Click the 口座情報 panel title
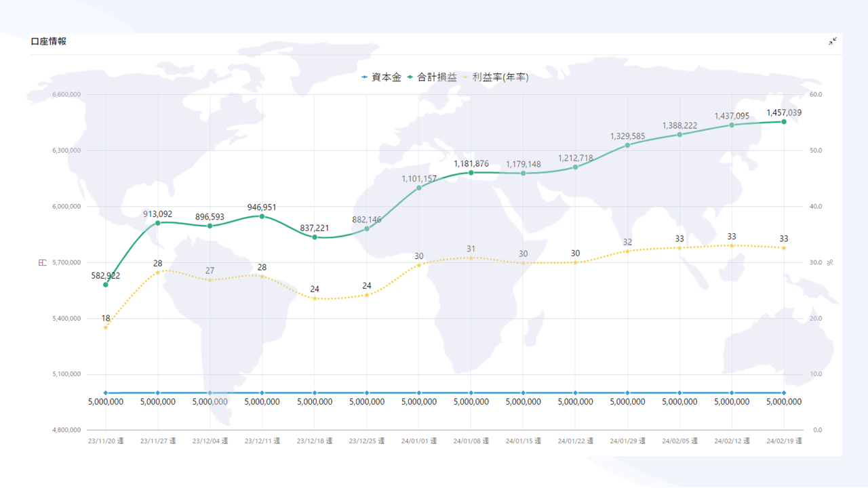The height and width of the screenshot is (488, 868). [49, 41]
